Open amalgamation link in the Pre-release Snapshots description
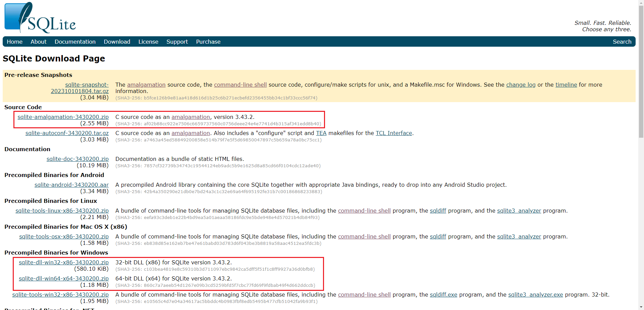This screenshot has height=310, width=644. coord(146,85)
